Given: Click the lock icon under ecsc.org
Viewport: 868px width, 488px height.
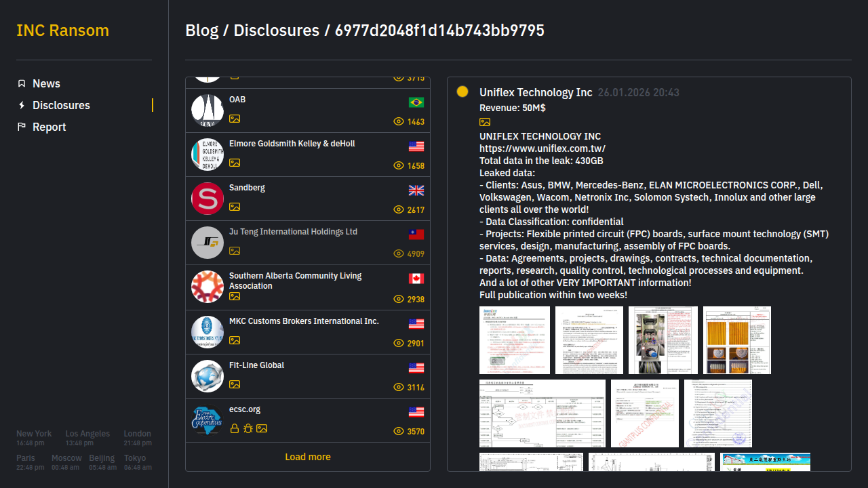Looking at the screenshot, I should 234,428.
